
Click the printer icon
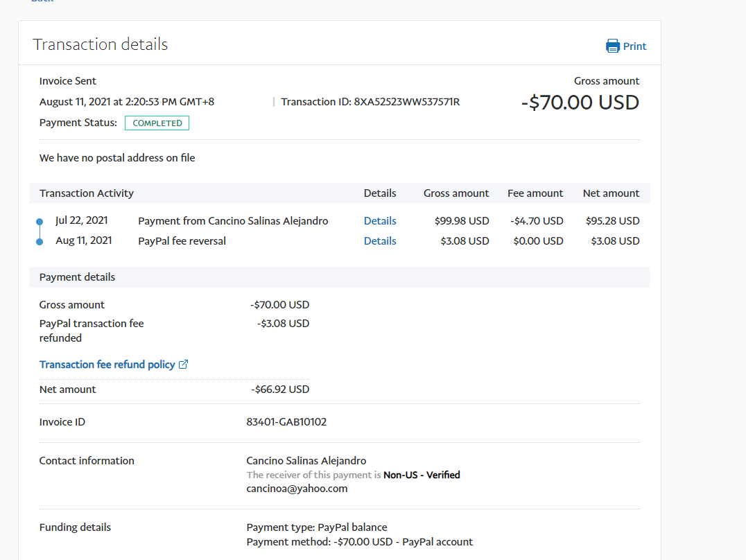(x=613, y=46)
